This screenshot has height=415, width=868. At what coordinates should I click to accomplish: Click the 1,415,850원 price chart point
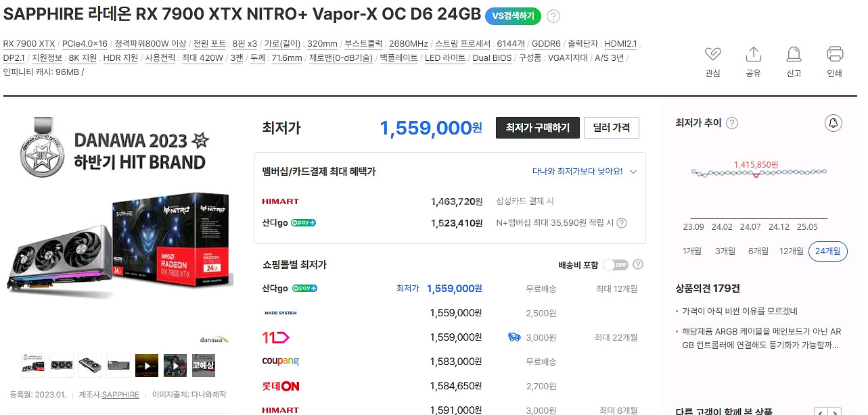(x=756, y=175)
